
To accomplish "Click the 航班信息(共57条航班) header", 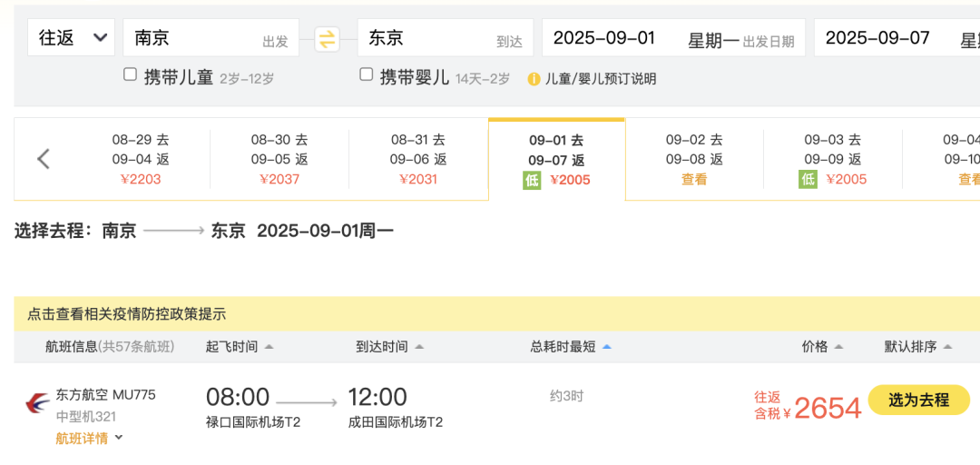I will point(110,347).
